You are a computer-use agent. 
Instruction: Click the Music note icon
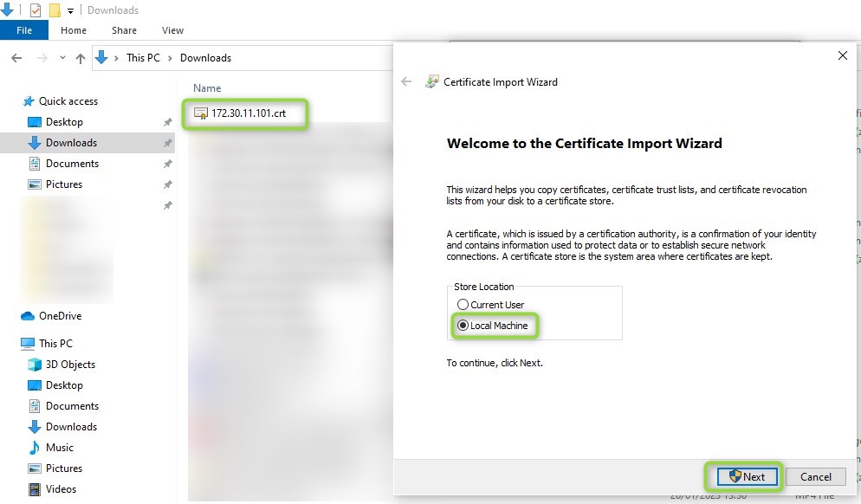[x=34, y=448]
